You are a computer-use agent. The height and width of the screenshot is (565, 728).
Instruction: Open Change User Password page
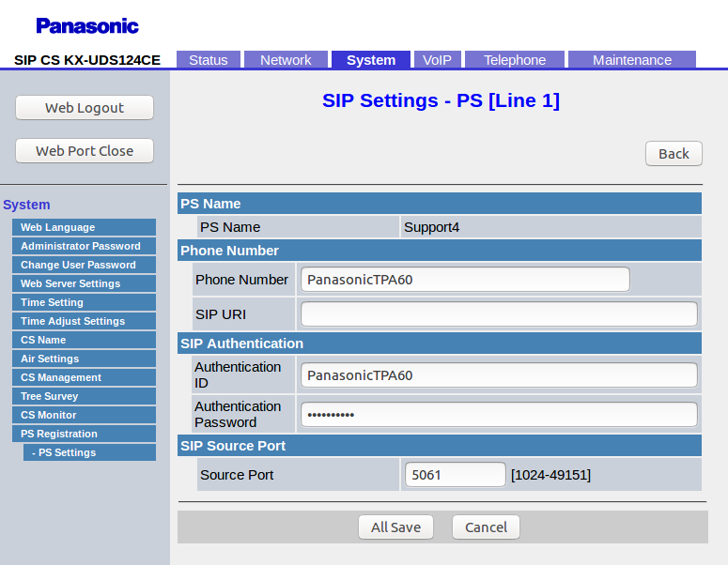(84, 265)
